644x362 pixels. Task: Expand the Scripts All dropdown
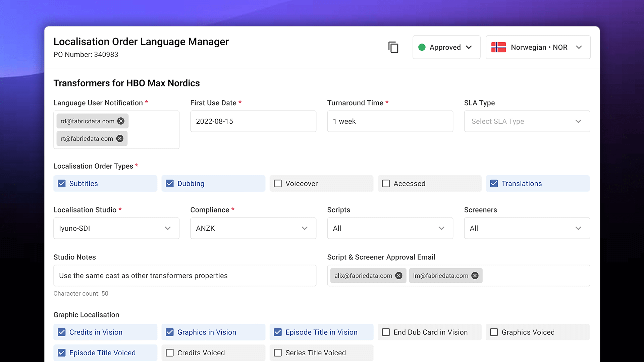tap(390, 228)
